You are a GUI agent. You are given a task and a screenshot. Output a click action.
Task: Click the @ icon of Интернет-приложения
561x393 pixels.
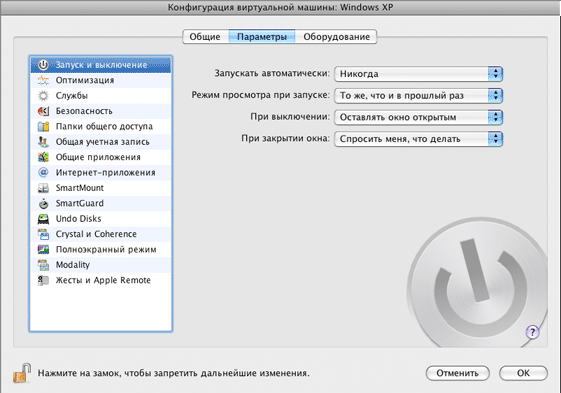coord(43,173)
